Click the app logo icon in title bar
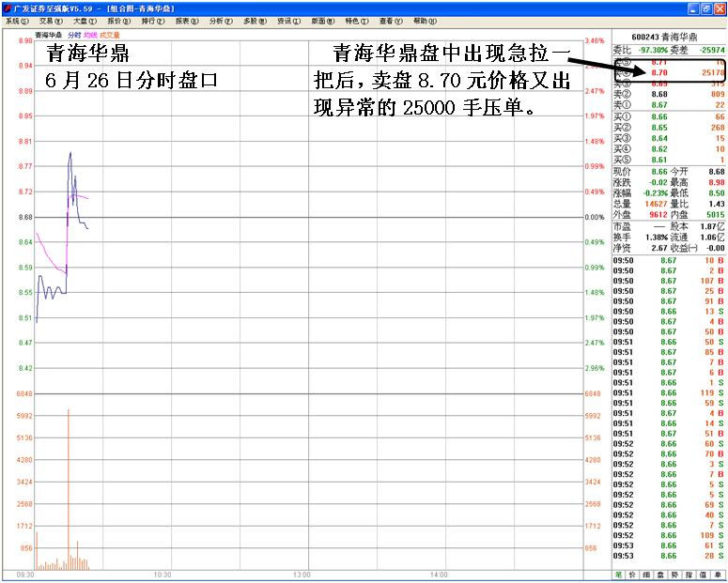728x583 pixels. (7, 8)
